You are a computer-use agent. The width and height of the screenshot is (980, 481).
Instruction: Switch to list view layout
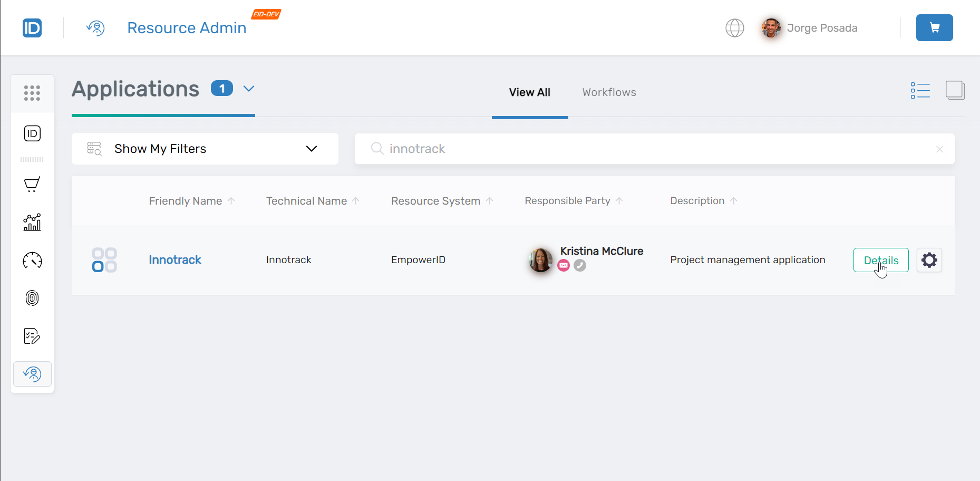click(920, 90)
